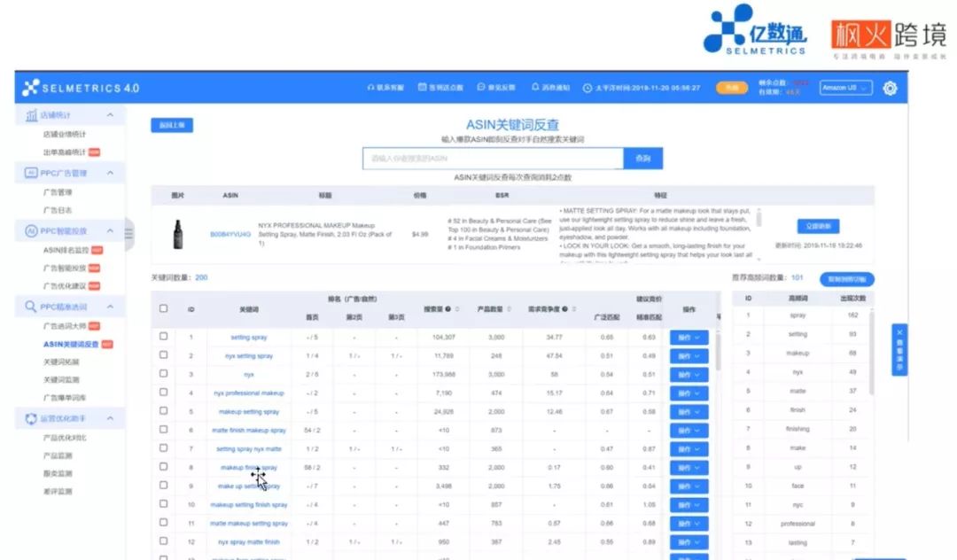Open the settings gear icon

click(890, 88)
